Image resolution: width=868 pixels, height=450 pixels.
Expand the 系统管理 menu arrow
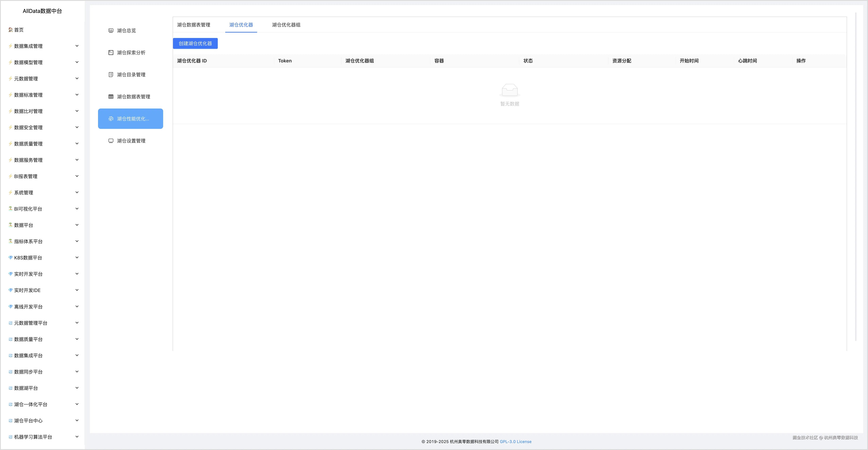pos(77,192)
